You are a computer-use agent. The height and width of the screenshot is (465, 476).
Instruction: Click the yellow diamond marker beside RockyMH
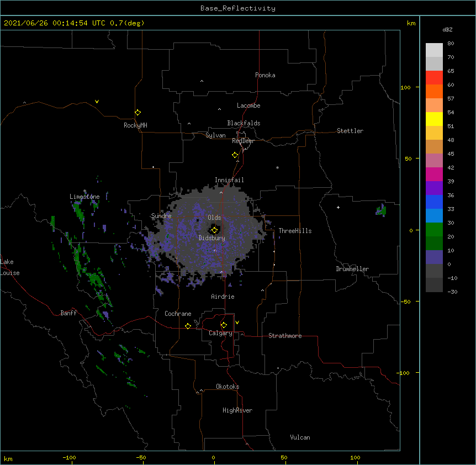[x=138, y=113]
